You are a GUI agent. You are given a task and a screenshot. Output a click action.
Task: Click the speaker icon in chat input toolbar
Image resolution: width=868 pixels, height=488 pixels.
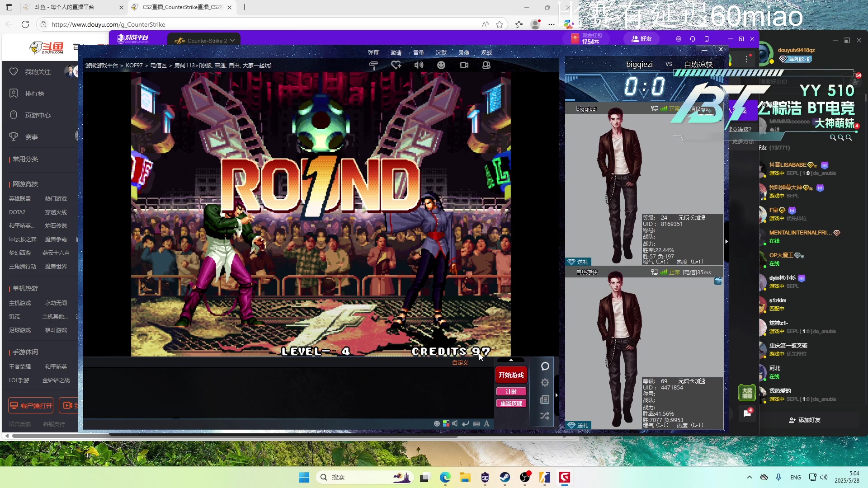[455, 424]
